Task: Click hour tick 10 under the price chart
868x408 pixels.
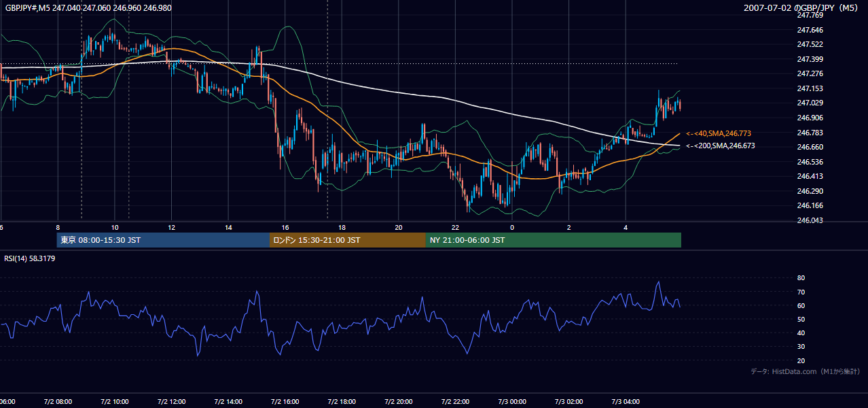Action: tap(115, 228)
